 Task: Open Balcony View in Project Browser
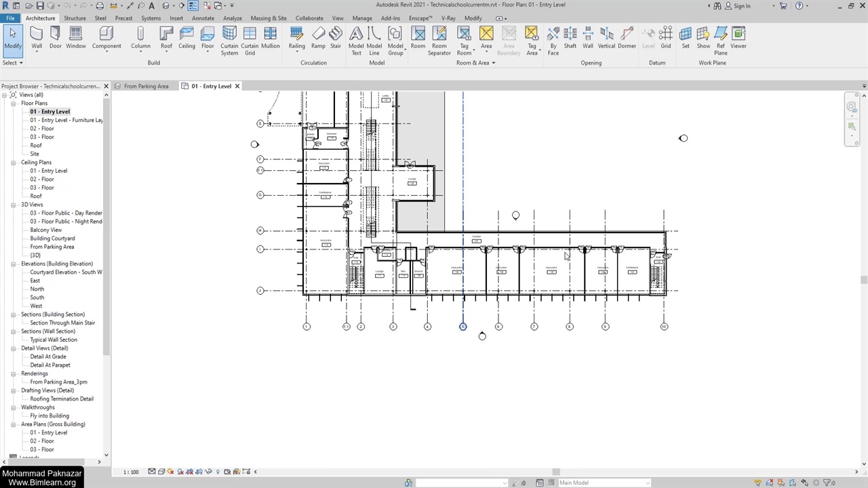coord(45,230)
